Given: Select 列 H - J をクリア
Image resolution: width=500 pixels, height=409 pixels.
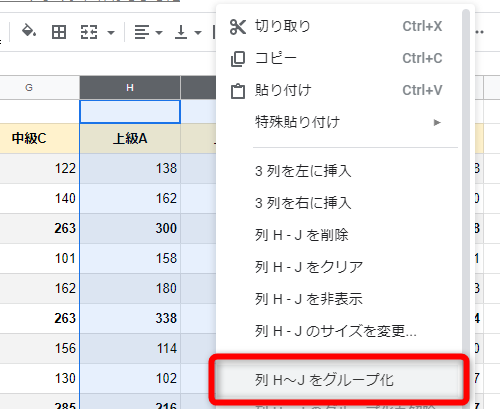Looking at the screenshot, I should [339, 267].
